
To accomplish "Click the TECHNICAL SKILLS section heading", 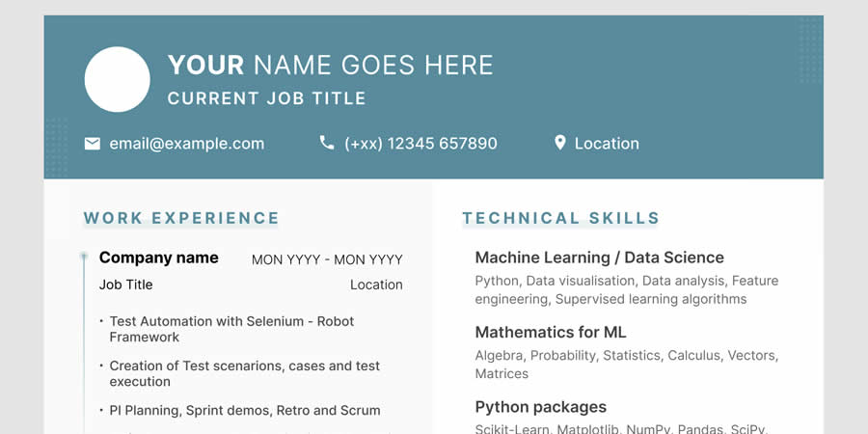I will (x=560, y=218).
